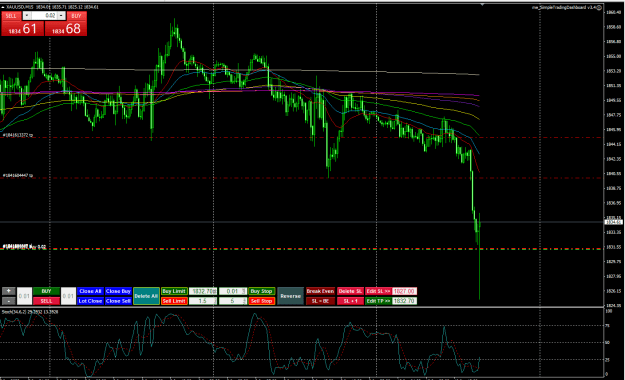Screen dimensions: 625x380
Task: Focus the 1827.00 stop loss field
Action: (x=405, y=291)
